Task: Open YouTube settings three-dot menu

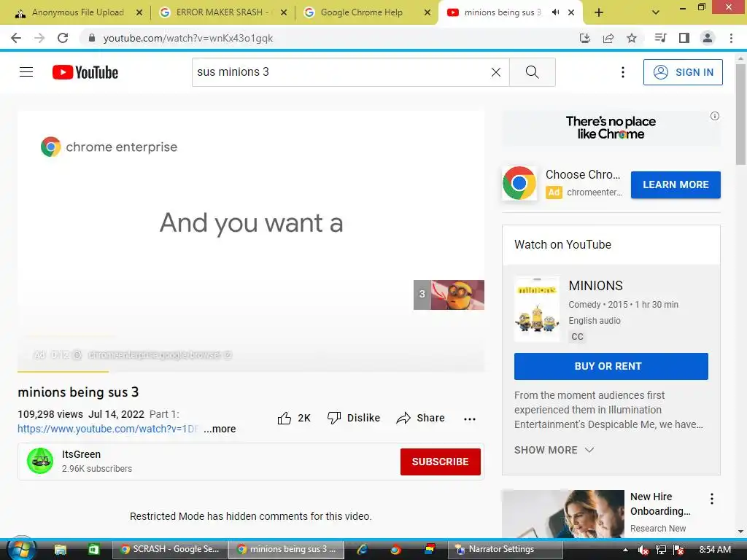Action: tap(623, 72)
